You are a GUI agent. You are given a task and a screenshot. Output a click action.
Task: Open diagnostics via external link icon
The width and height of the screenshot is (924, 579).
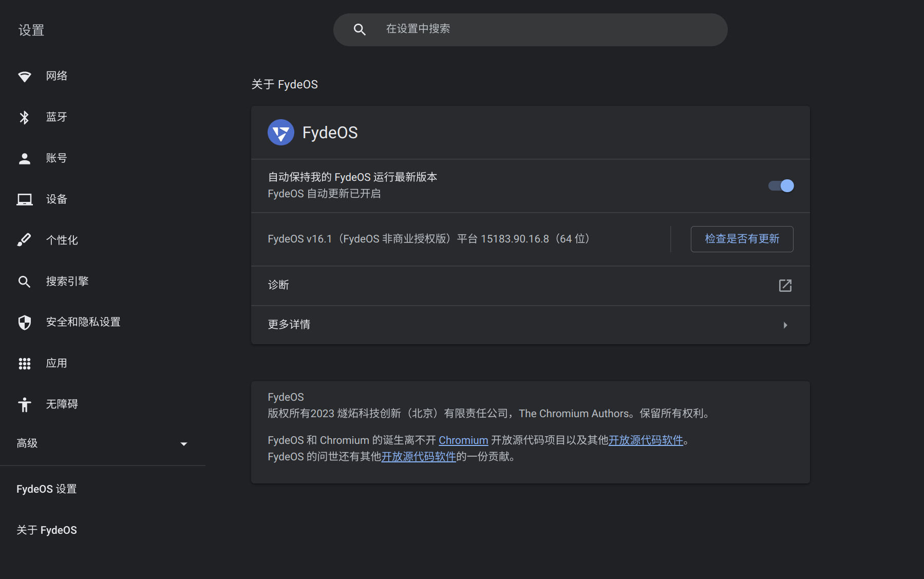[x=785, y=286]
